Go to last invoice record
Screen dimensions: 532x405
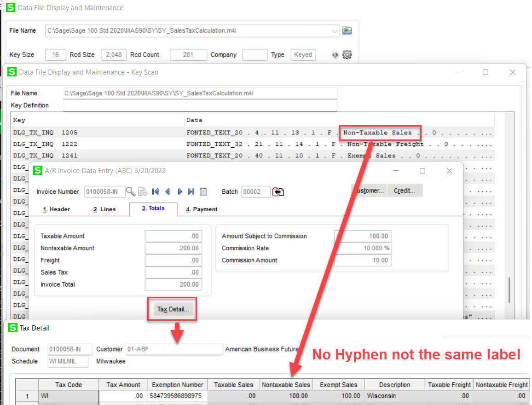191,191
